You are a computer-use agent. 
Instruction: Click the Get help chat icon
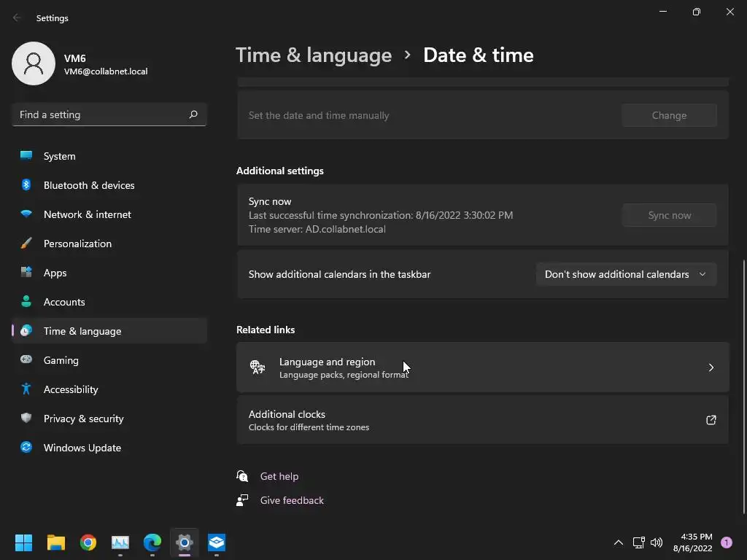242,475
